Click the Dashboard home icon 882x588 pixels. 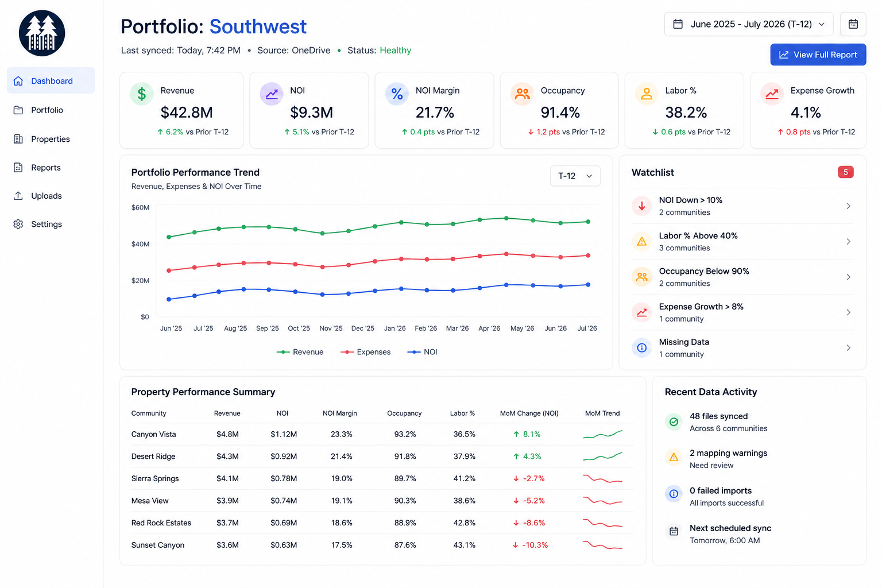click(x=18, y=81)
